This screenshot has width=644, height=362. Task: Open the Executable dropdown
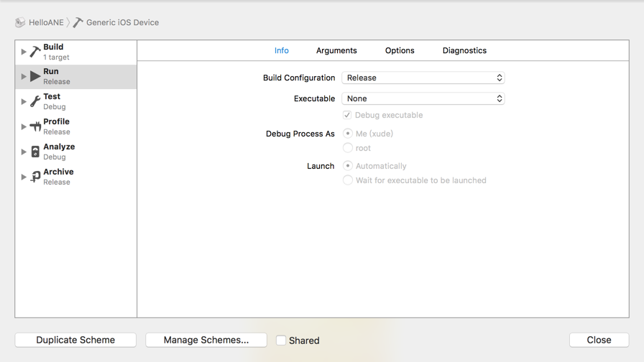(x=423, y=98)
